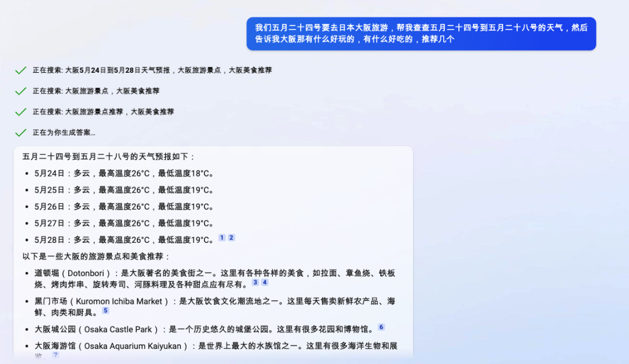This screenshot has width=629, height=364.
Task: Click the green checkmark beside the first search step
Action: 20,70
